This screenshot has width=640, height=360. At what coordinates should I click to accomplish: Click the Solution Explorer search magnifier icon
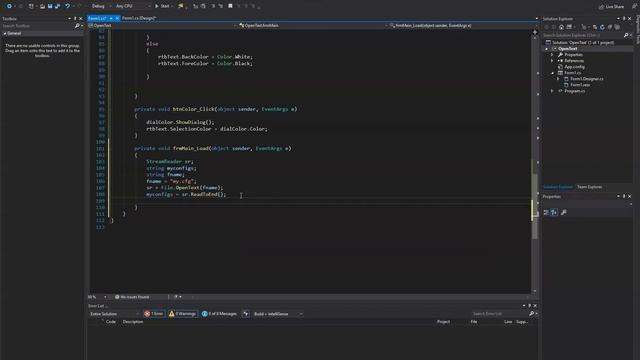point(626,36)
